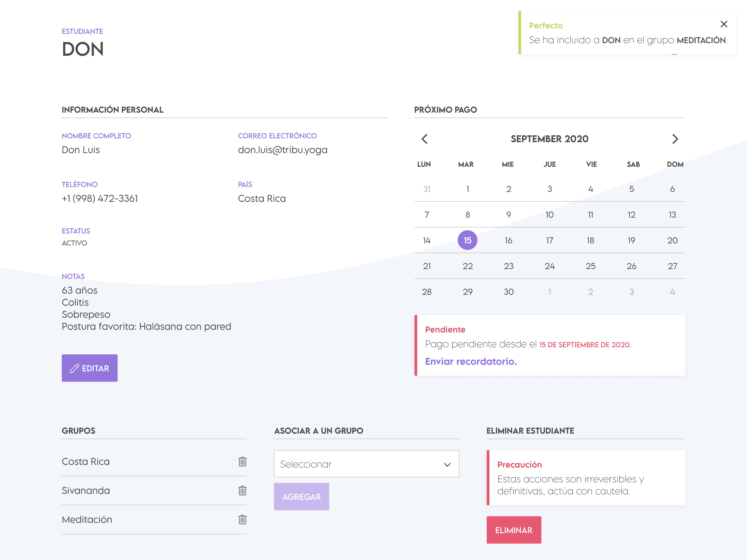Go to previous month in calendar

424,139
